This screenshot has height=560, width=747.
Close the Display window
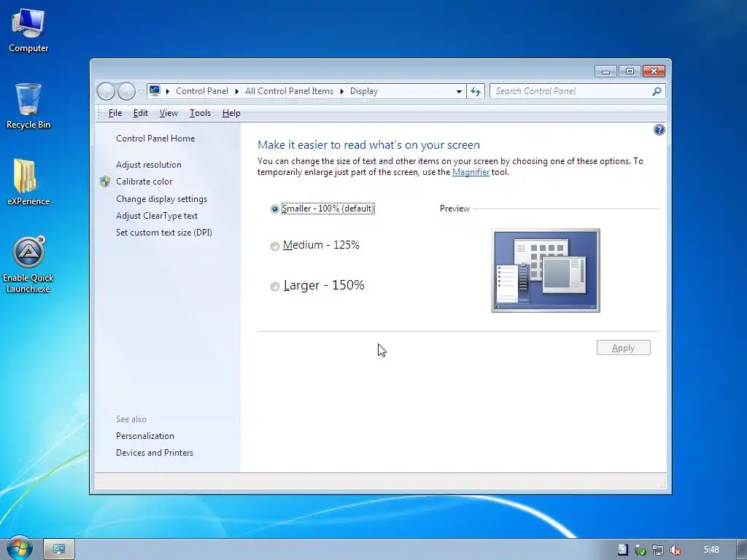pyautogui.click(x=654, y=71)
